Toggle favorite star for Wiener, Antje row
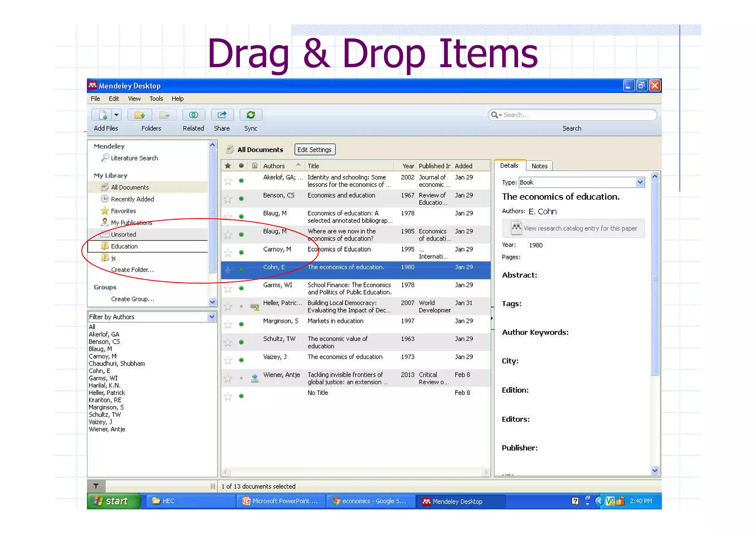This screenshot has height=534, width=756. pos(228,378)
